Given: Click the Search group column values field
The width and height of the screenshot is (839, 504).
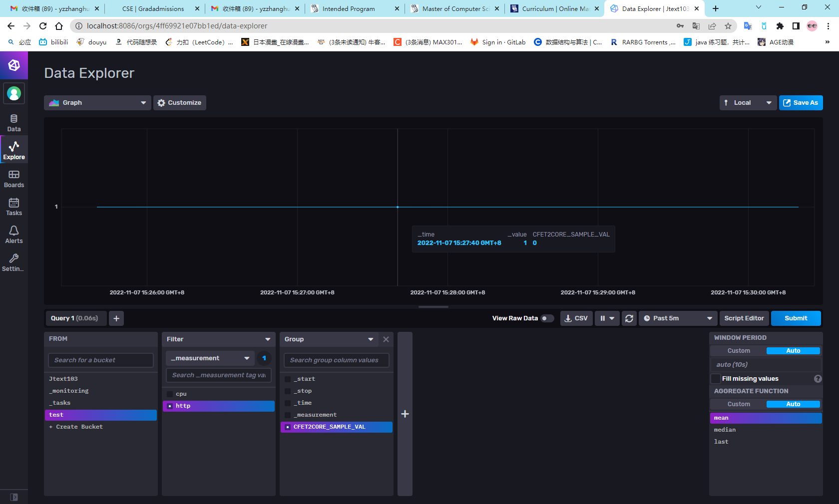Looking at the screenshot, I should click(337, 360).
